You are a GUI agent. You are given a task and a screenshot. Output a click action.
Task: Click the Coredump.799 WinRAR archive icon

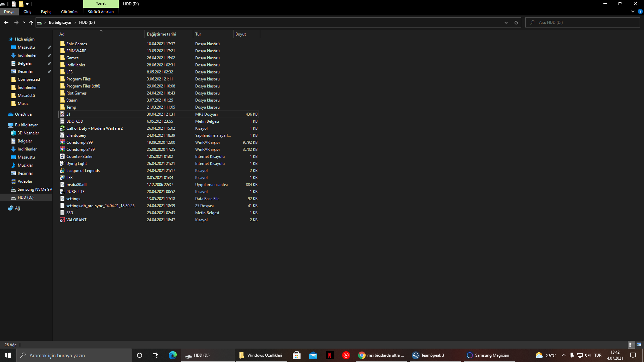[x=62, y=142]
